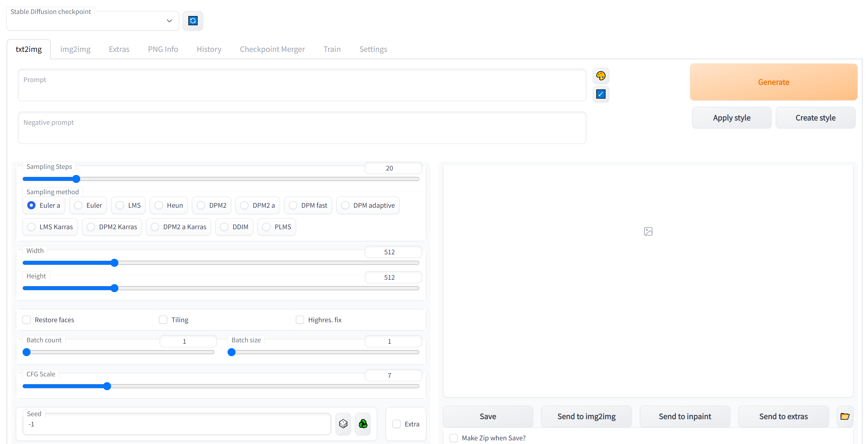
Task: Click the green recycle reuse-seed icon
Action: pos(363,424)
